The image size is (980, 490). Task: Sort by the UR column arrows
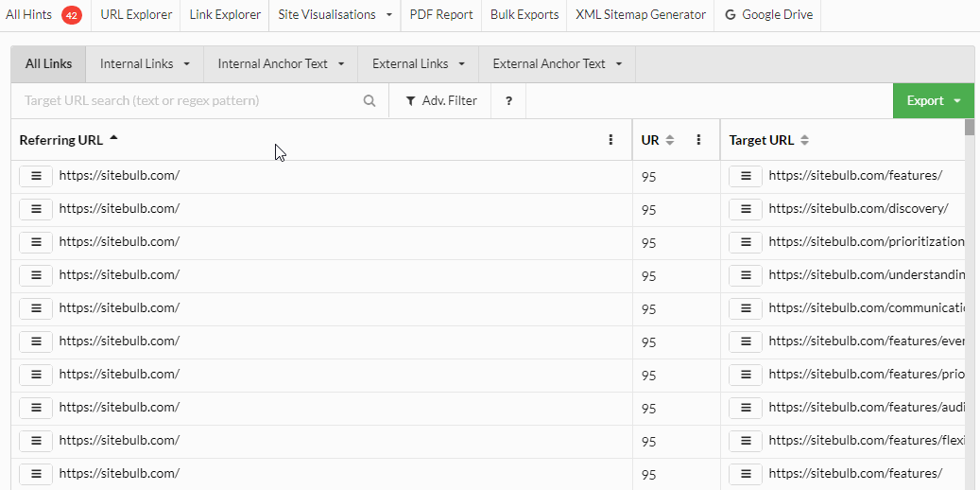[x=670, y=141]
